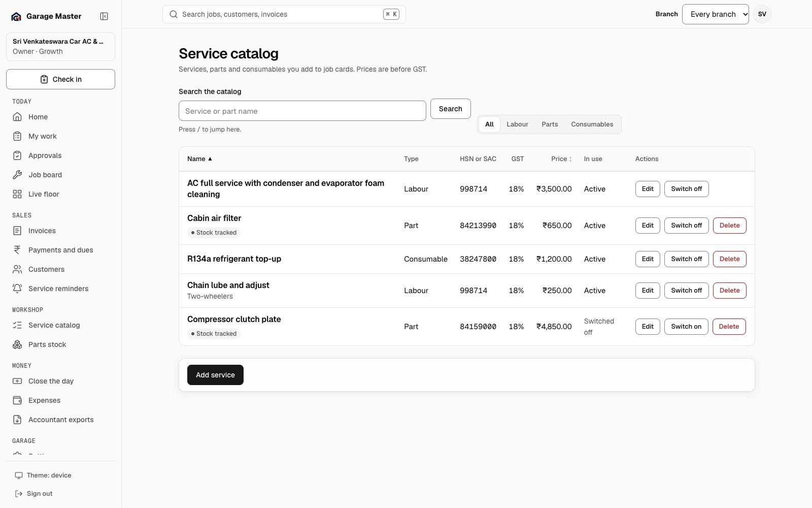
Task: Click the Check in button
Action: coord(60,79)
